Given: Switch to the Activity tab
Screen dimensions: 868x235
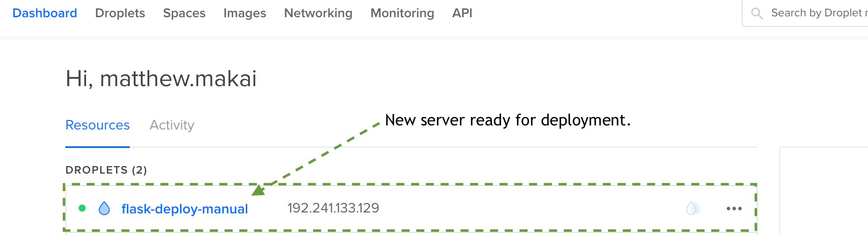Looking at the screenshot, I should click(172, 125).
